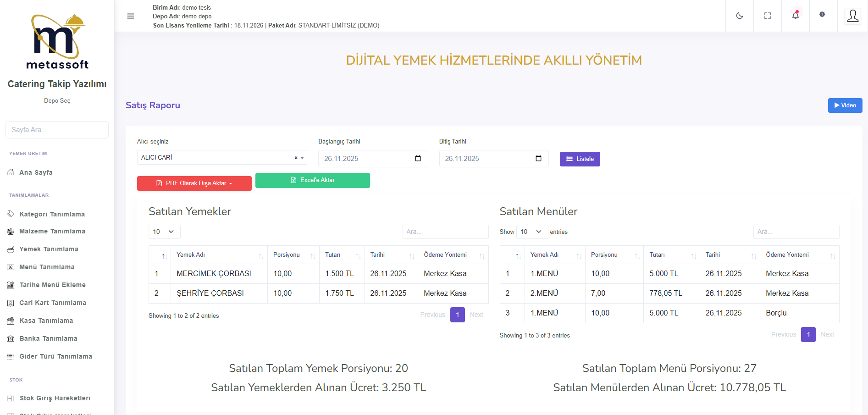Play the Video tutorial button
The height and width of the screenshot is (415, 868).
coord(845,105)
